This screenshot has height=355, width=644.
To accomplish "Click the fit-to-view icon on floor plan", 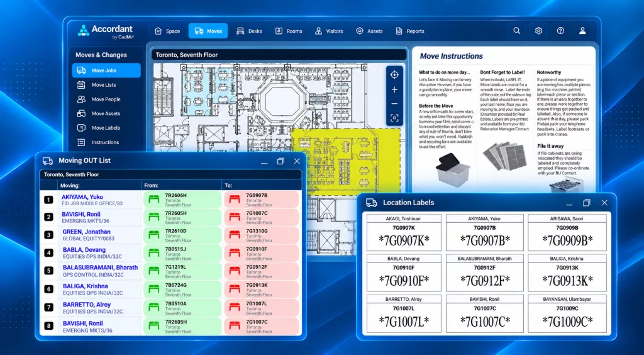I will coord(394,118).
